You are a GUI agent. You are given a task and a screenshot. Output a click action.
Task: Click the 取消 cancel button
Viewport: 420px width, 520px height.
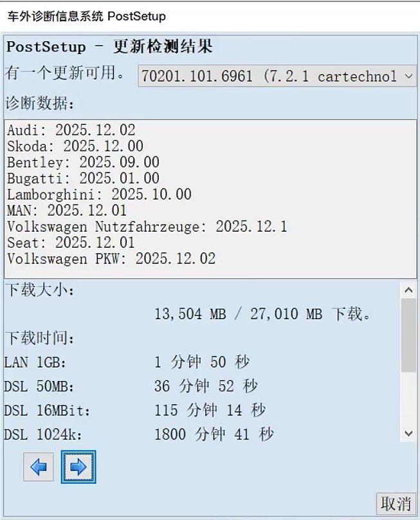click(396, 504)
